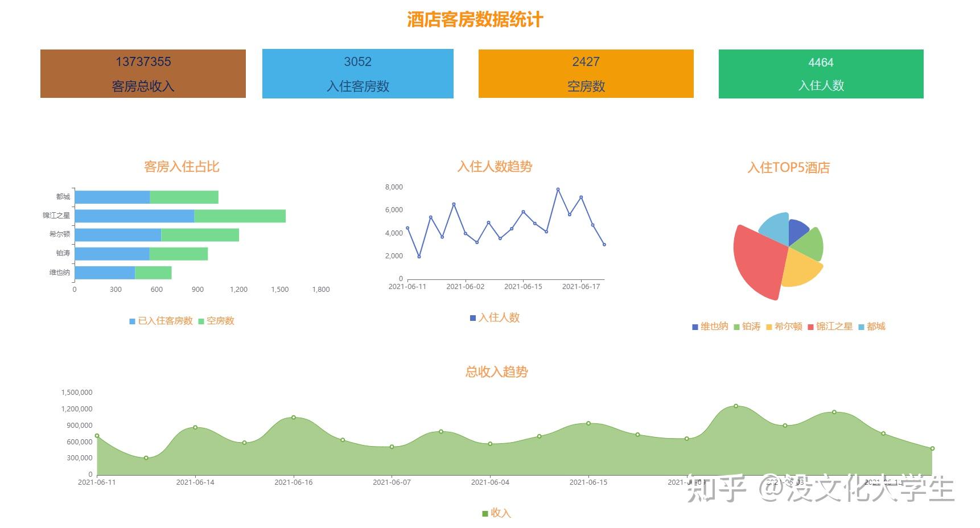The image size is (980, 528).
Task: Click the last data point of 入住人数趋势 line
Action: tap(604, 245)
